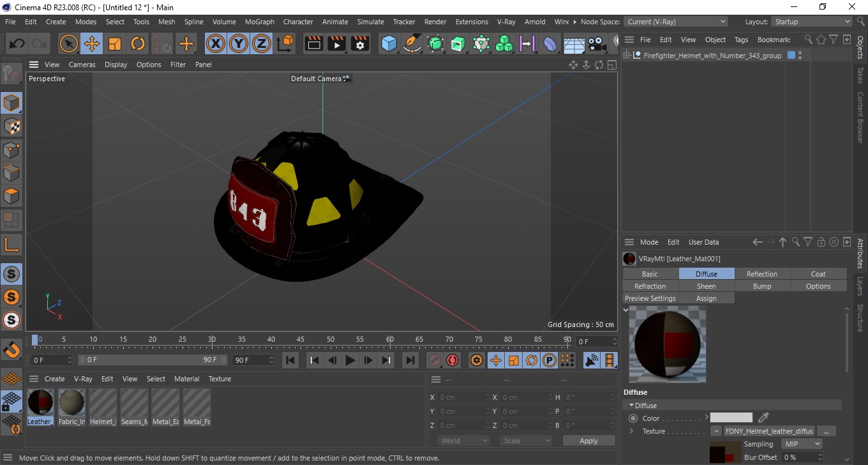The height and width of the screenshot is (465, 868).
Task: Collapse the material preview arrow
Action: click(626, 310)
